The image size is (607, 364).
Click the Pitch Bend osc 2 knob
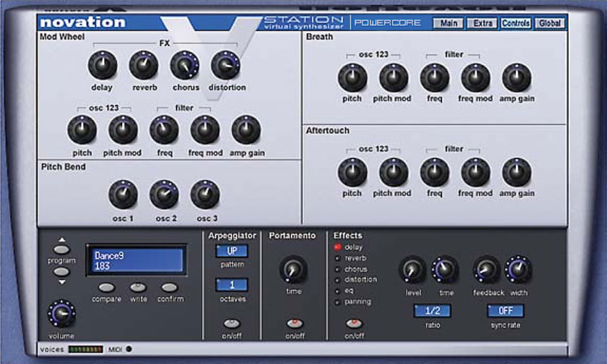click(164, 195)
